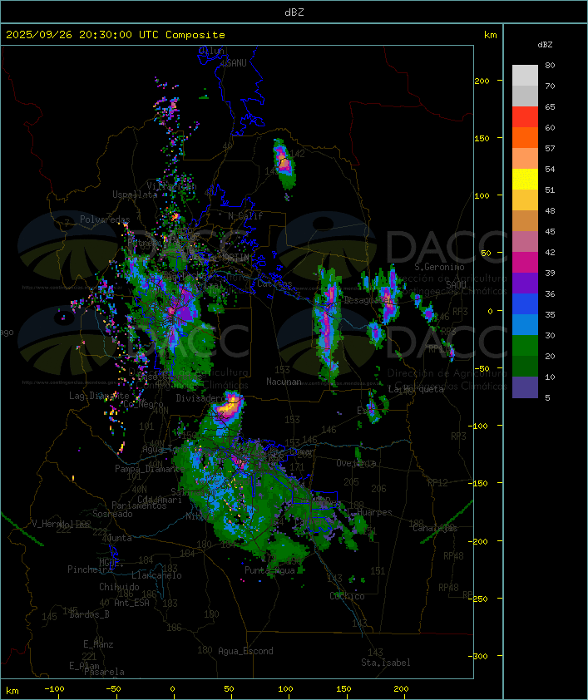Click the 2025/09/26 20:30:00 UTC Composite timestamp

pyautogui.click(x=116, y=35)
